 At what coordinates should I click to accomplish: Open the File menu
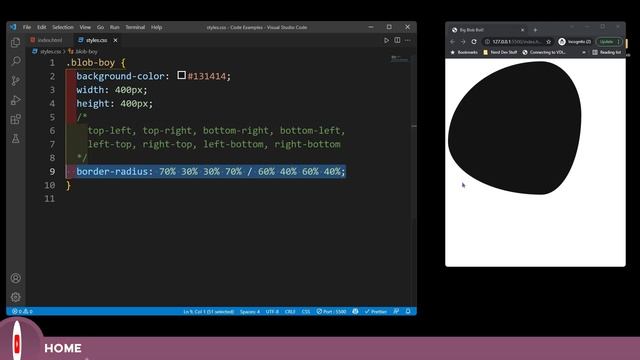27,27
